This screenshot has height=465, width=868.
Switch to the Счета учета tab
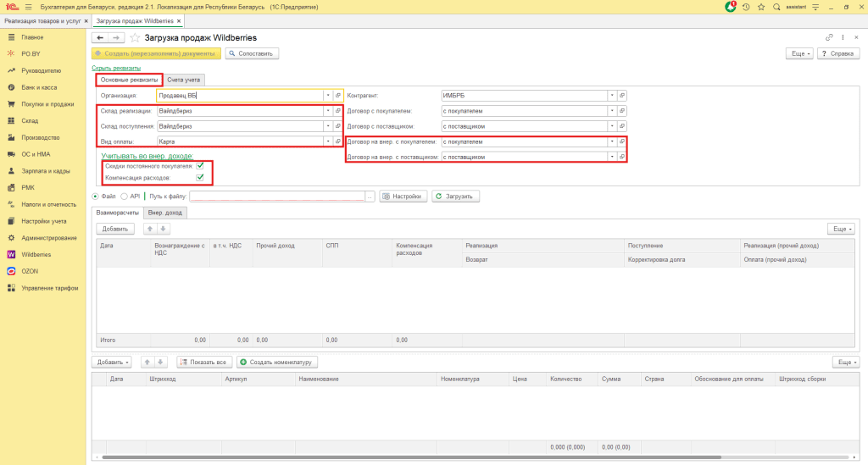(x=184, y=80)
